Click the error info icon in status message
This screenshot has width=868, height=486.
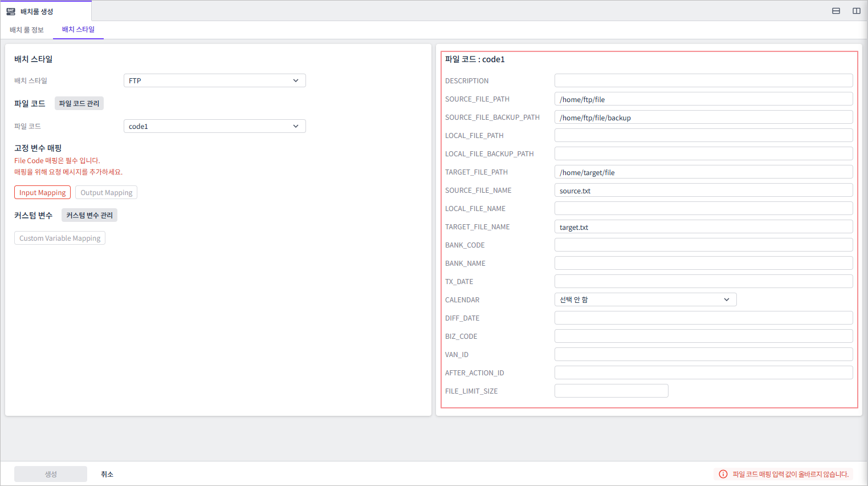point(723,474)
